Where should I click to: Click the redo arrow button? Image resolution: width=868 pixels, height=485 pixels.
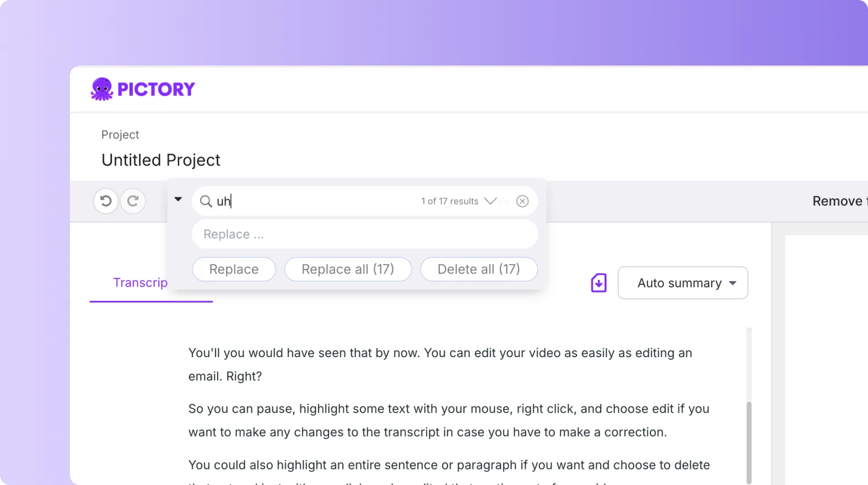coord(133,201)
